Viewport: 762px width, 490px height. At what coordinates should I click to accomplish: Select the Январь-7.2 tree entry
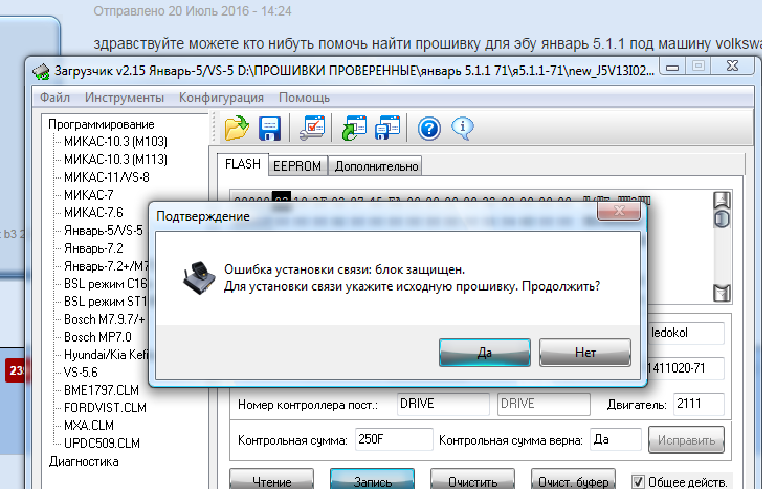93,248
